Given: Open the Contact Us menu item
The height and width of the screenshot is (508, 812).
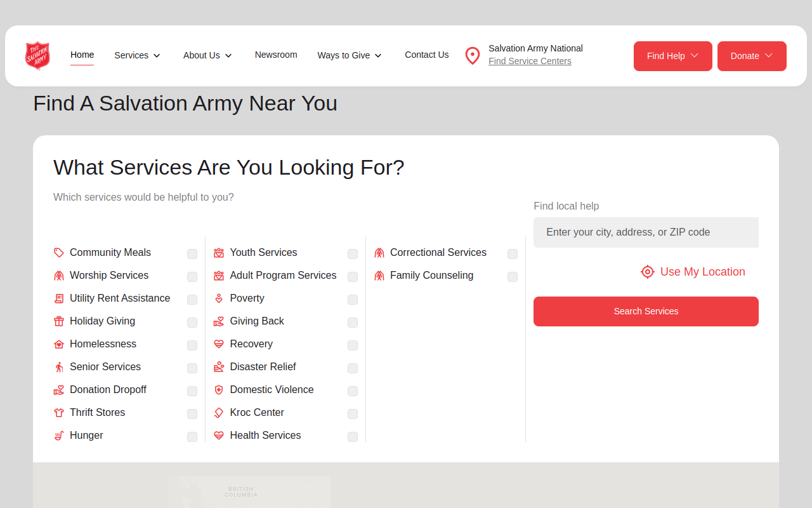Looking at the screenshot, I should (x=427, y=55).
